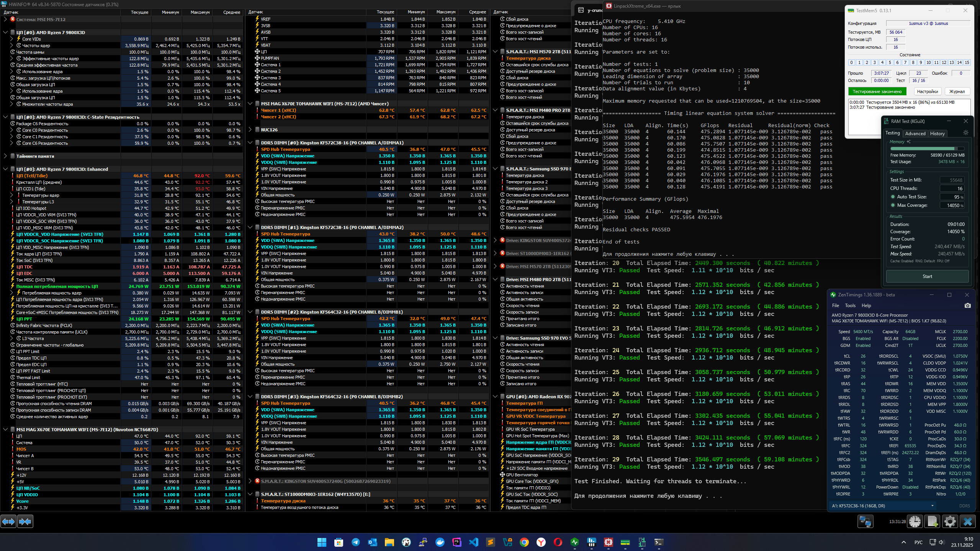
Task: Start sensor logging via sheet-plus icon
Action: 933,522
